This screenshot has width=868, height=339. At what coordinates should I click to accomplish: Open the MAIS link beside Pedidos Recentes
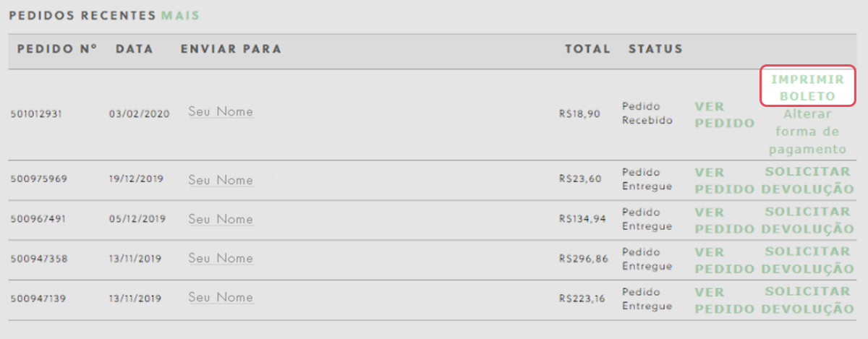tap(180, 15)
